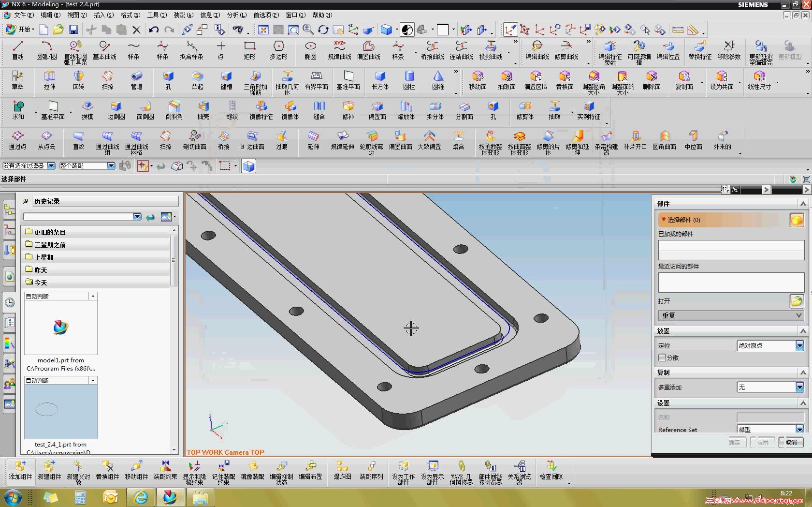
Task: Expand the Reference Set dropdown
Action: (x=799, y=429)
